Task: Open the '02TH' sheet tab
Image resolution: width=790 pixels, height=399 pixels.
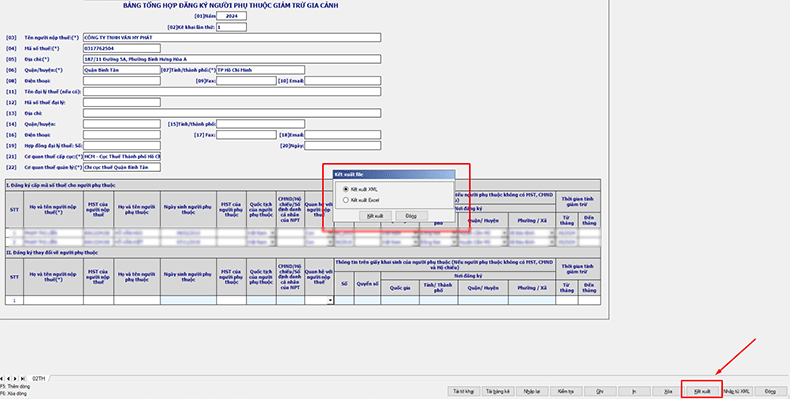Action: 39,378
